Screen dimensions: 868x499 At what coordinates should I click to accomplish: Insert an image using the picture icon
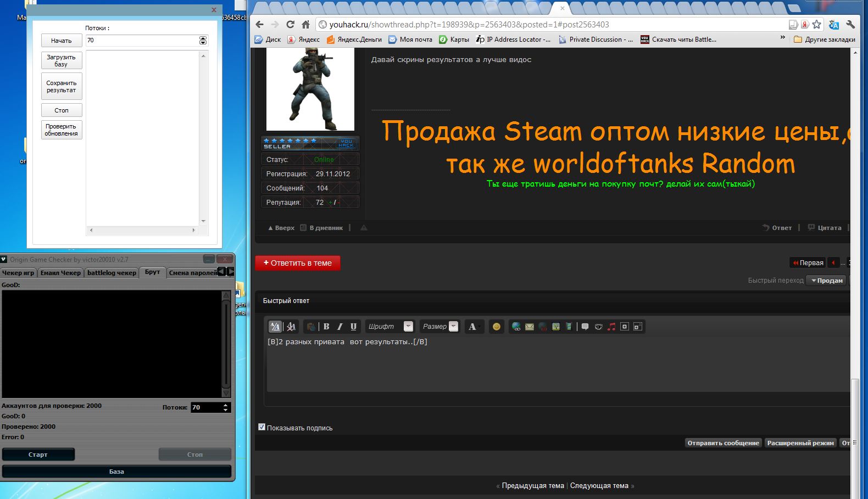coord(556,327)
